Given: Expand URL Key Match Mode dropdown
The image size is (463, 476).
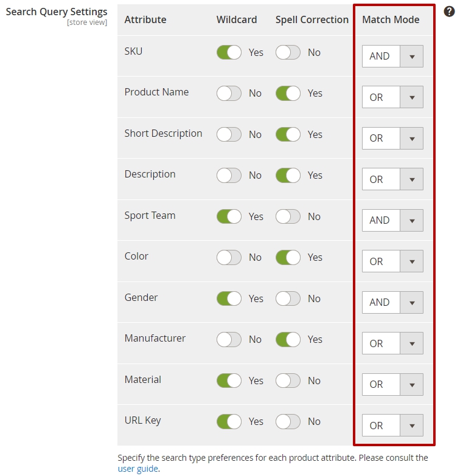Looking at the screenshot, I should point(392,426).
